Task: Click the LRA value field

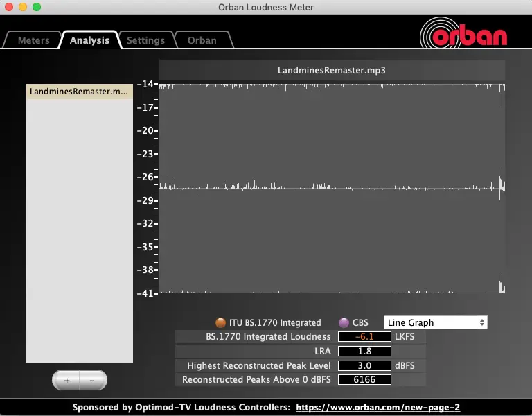Action: point(364,351)
